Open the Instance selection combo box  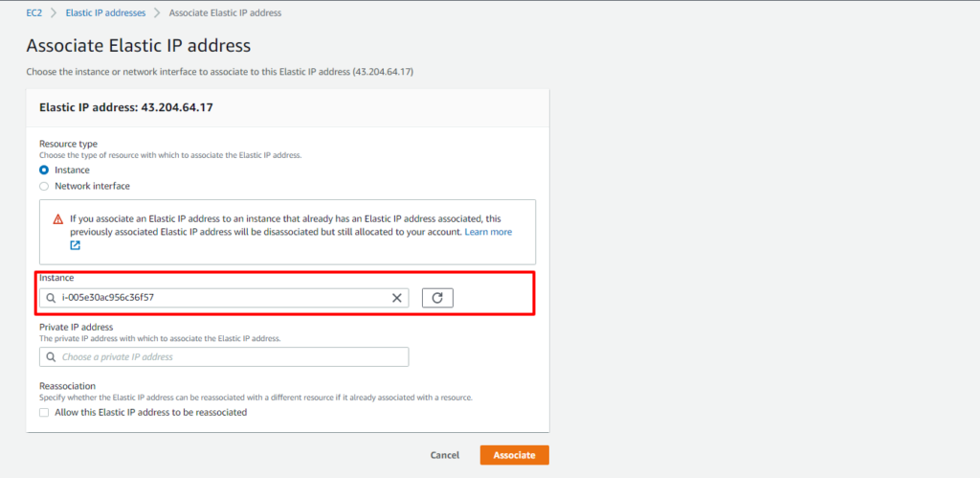224,298
